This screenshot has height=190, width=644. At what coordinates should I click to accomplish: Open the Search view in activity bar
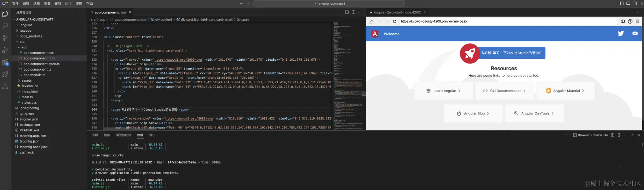coord(5,26)
